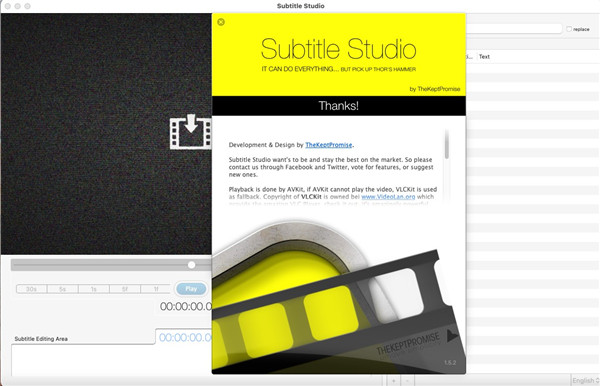This screenshot has height=386, width=600.
Task: Click the Text column header
Action: pos(484,57)
